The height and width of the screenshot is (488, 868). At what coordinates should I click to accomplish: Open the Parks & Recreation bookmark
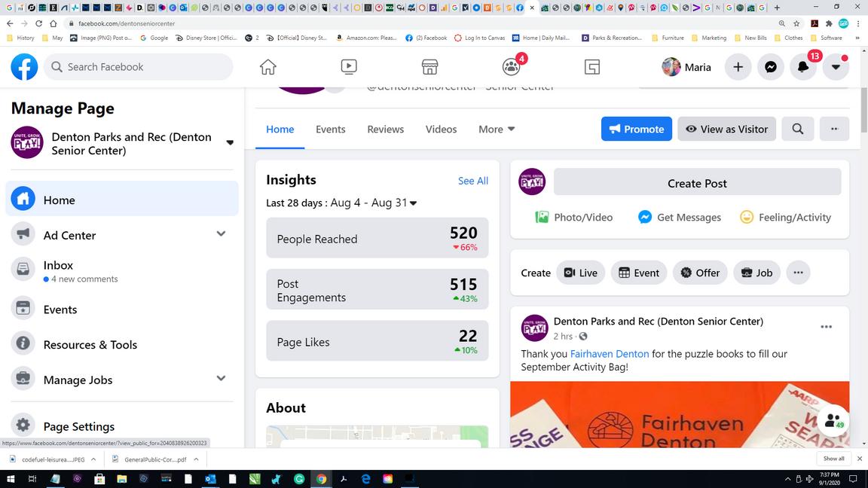click(x=612, y=38)
